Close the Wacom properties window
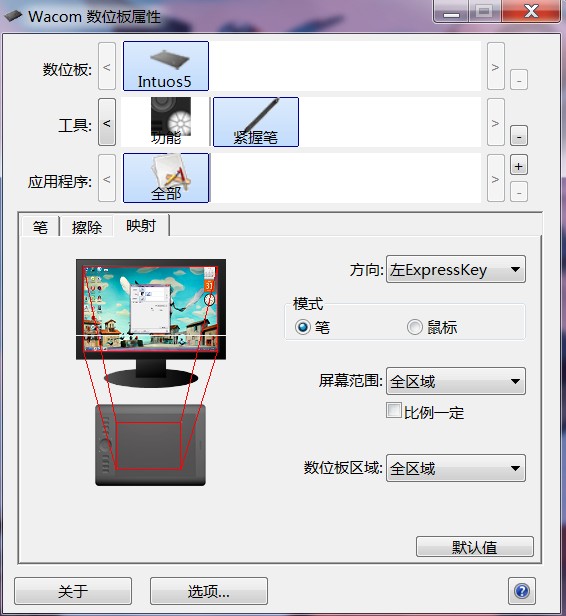This screenshot has height=616, width=566. [531, 12]
